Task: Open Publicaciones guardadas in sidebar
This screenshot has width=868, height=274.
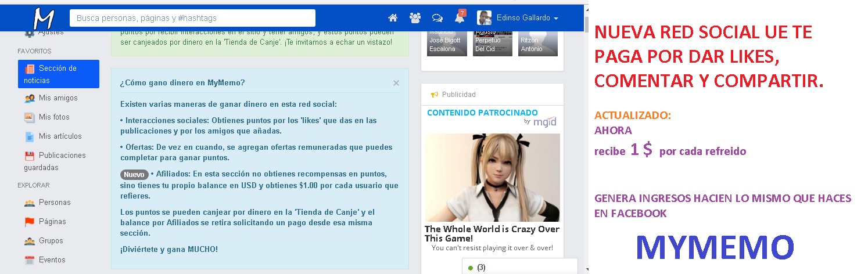Action: [55, 161]
